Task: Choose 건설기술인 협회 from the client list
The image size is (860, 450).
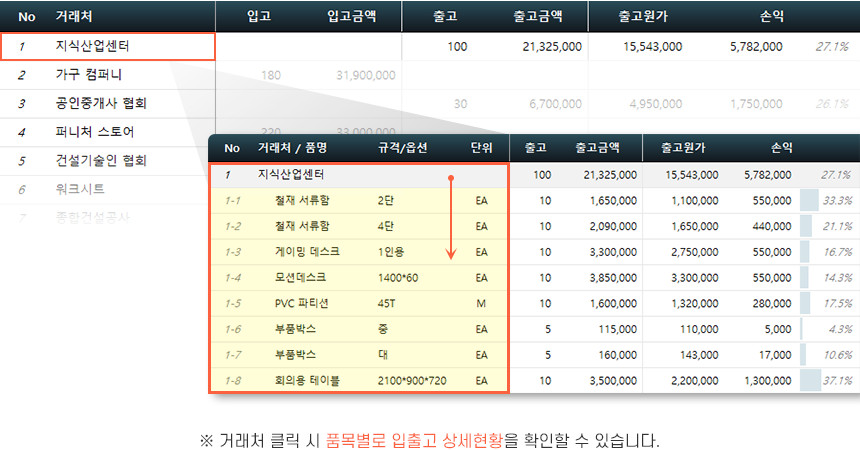Action: click(101, 160)
